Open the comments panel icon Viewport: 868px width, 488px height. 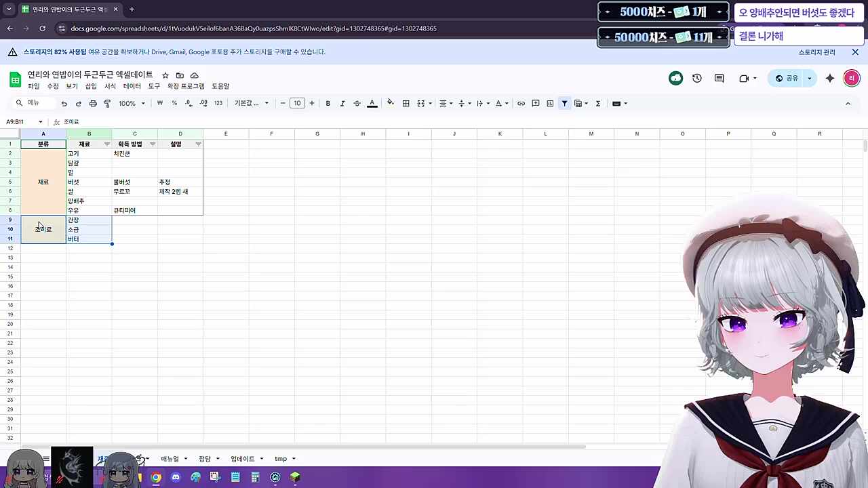(719, 79)
